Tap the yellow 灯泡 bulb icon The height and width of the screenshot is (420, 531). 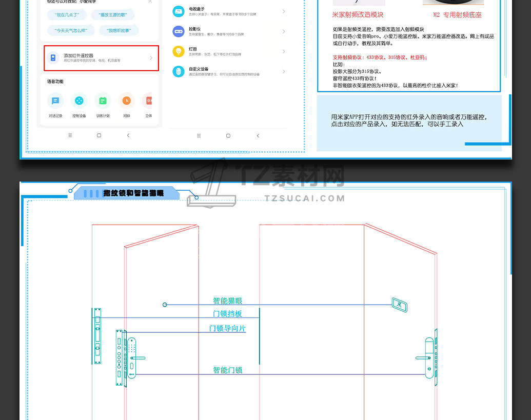click(x=179, y=51)
